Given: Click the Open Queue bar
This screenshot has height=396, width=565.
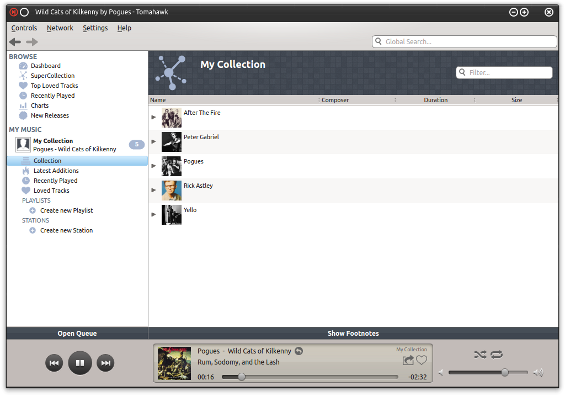Looking at the screenshot, I should [77, 333].
